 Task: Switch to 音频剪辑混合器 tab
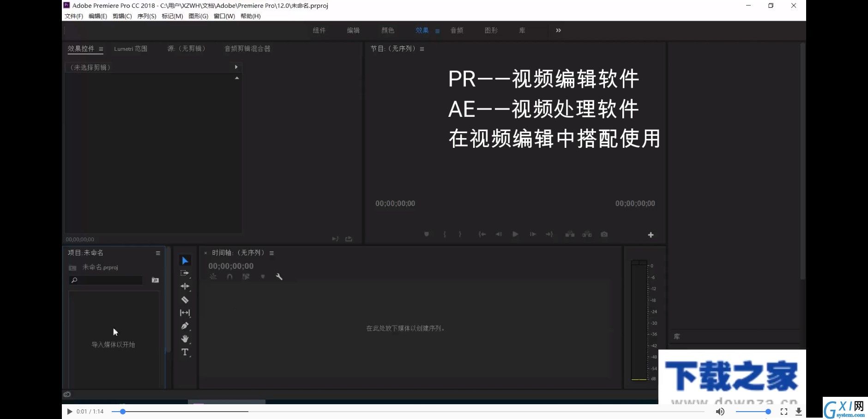tap(247, 49)
